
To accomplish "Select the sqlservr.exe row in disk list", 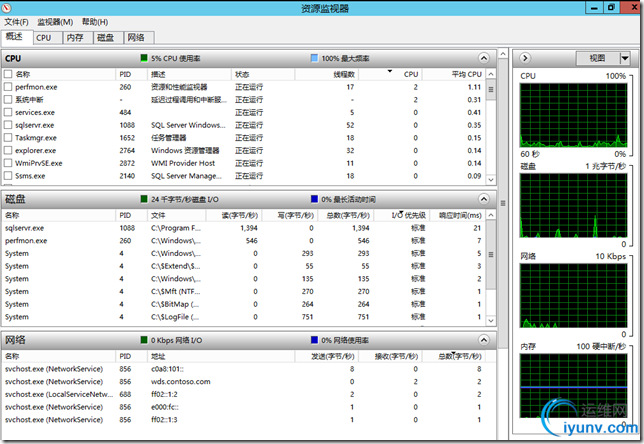I will click(x=244, y=228).
